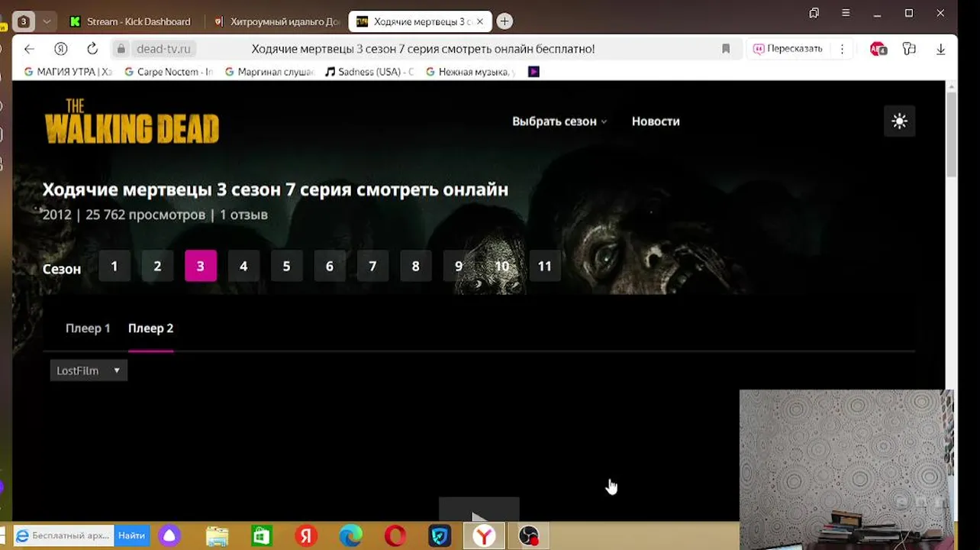Open the Новости menu item
Image resolution: width=980 pixels, height=550 pixels.
coord(656,121)
